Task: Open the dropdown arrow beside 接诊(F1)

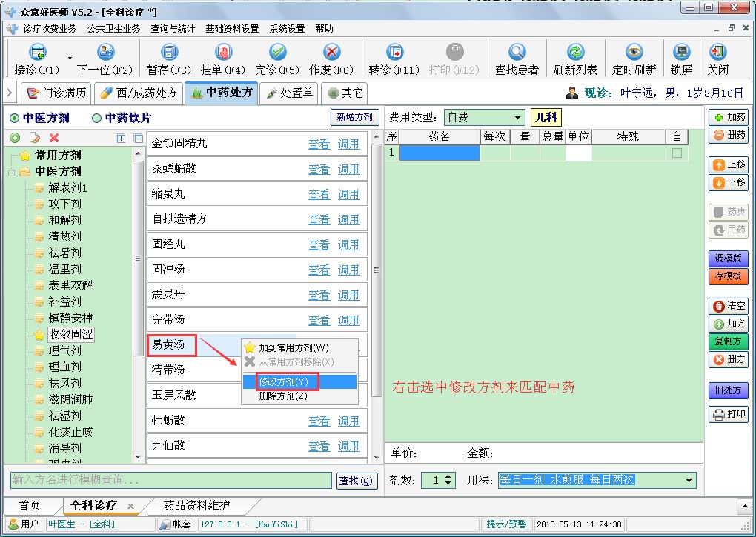Action: 70,59
